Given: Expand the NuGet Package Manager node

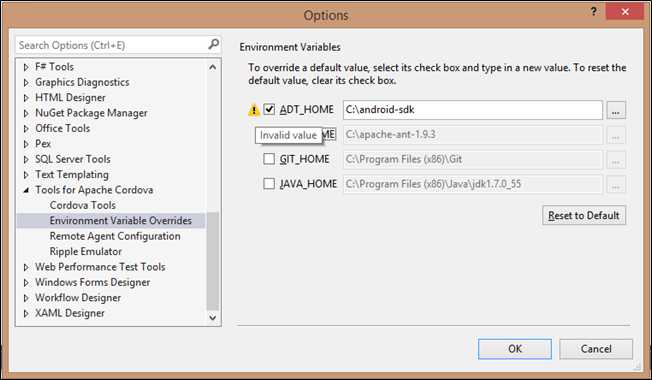Looking at the screenshot, I should coord(26,113).
